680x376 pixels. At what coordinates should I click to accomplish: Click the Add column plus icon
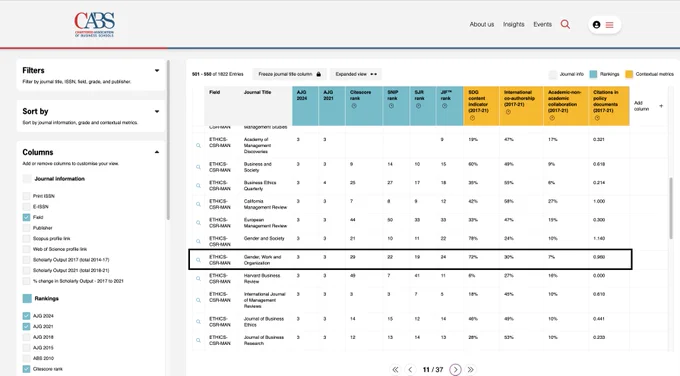click(x=661, y=106)
